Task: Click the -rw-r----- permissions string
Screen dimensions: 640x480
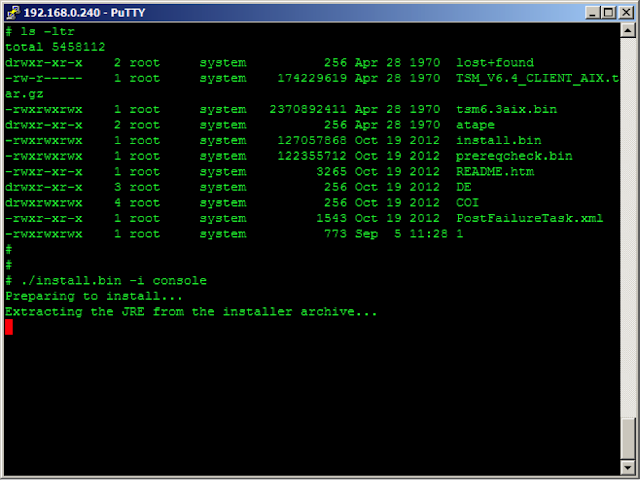Action: (44, 78)
